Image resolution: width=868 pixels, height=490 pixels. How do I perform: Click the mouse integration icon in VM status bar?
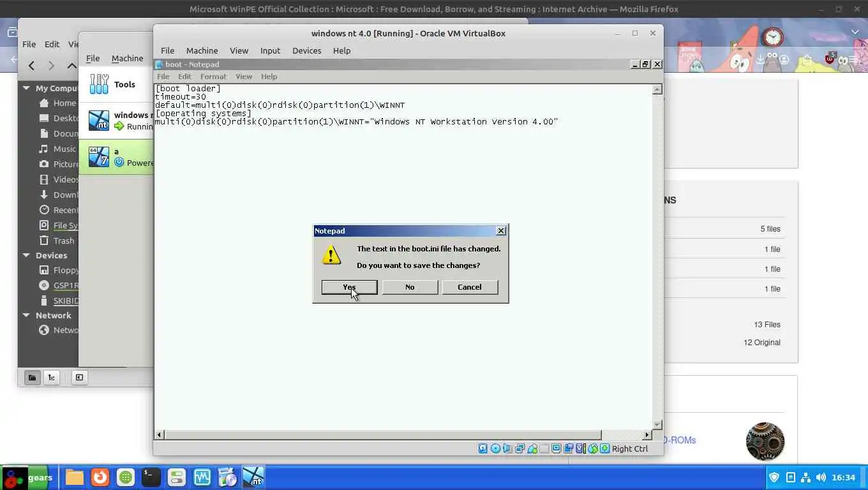coord(593,449)
